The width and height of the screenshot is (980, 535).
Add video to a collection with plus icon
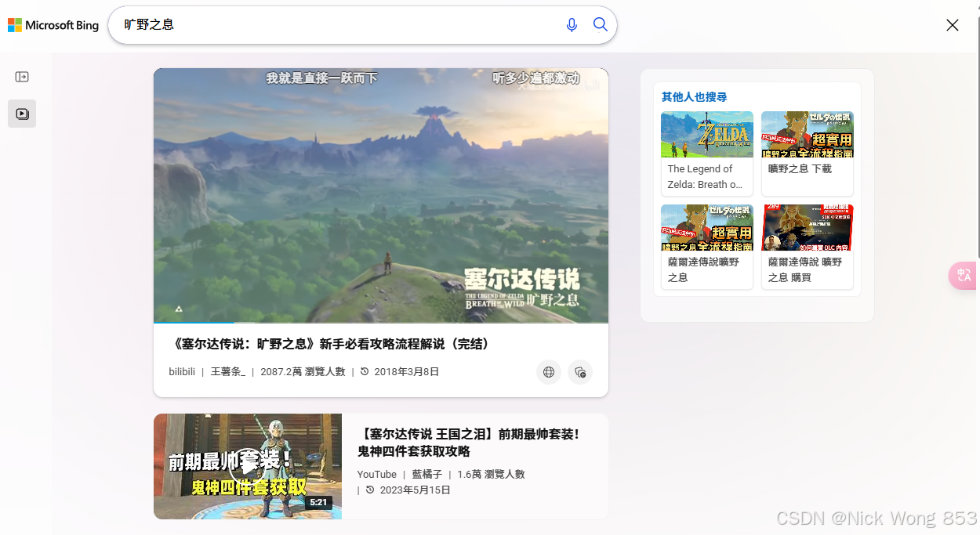click(x=579, y=372)
